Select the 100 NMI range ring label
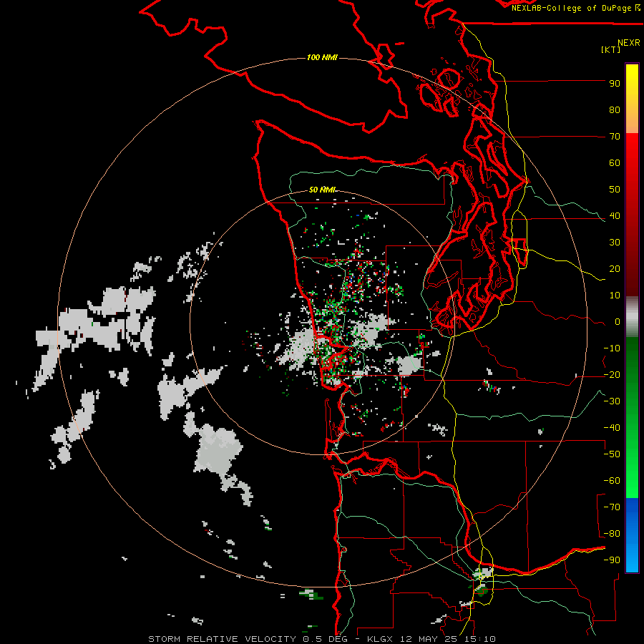Image resolution: width=644 pixels, height=644 pixels. click(x=322, y=57)
